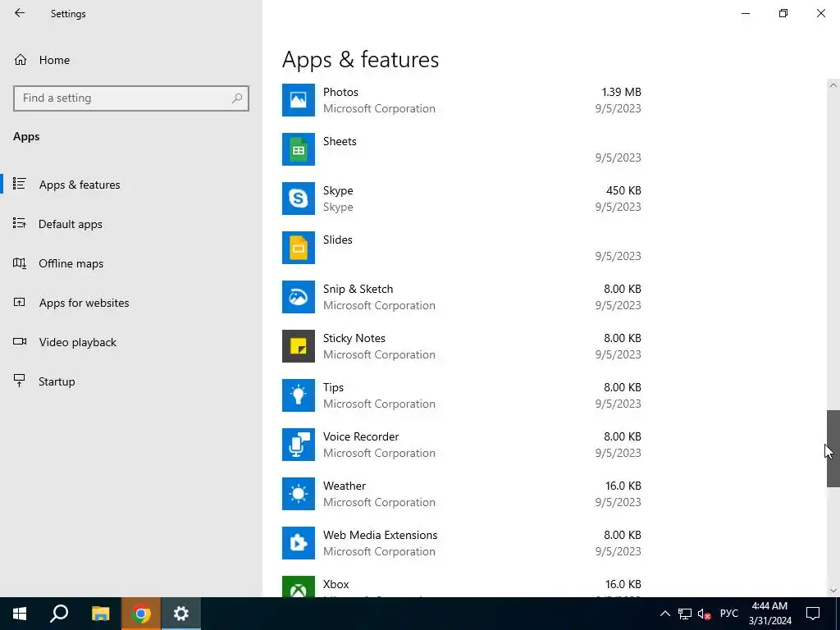Click the Video playback sidebar icon
This screenshot has height=630, width=840.
[20, 342]
